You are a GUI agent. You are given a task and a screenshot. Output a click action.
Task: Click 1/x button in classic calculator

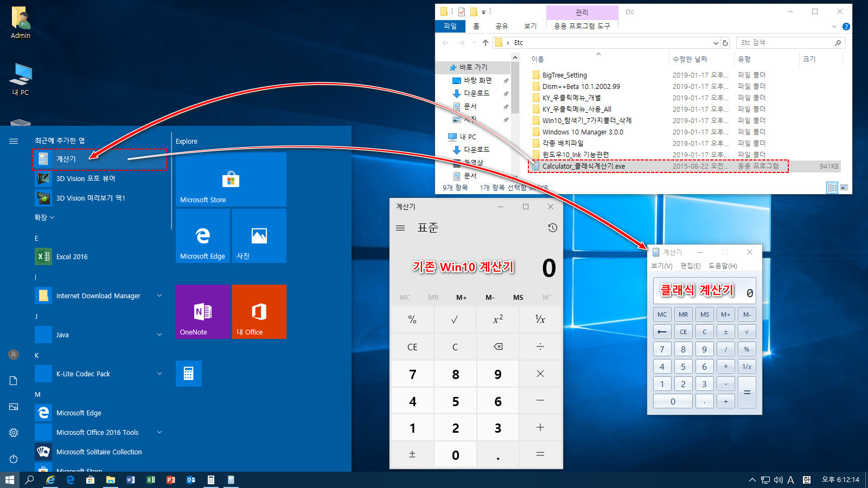point(747,367)
